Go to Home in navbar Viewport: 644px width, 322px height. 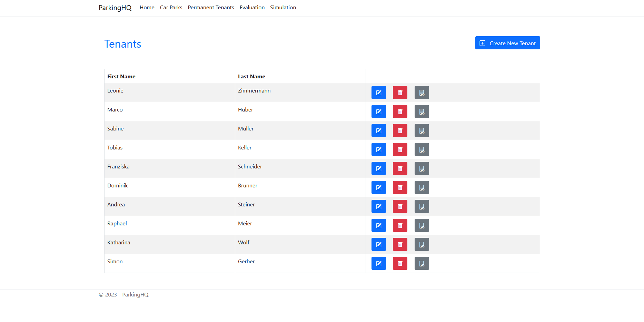click(x=147, y=8)
